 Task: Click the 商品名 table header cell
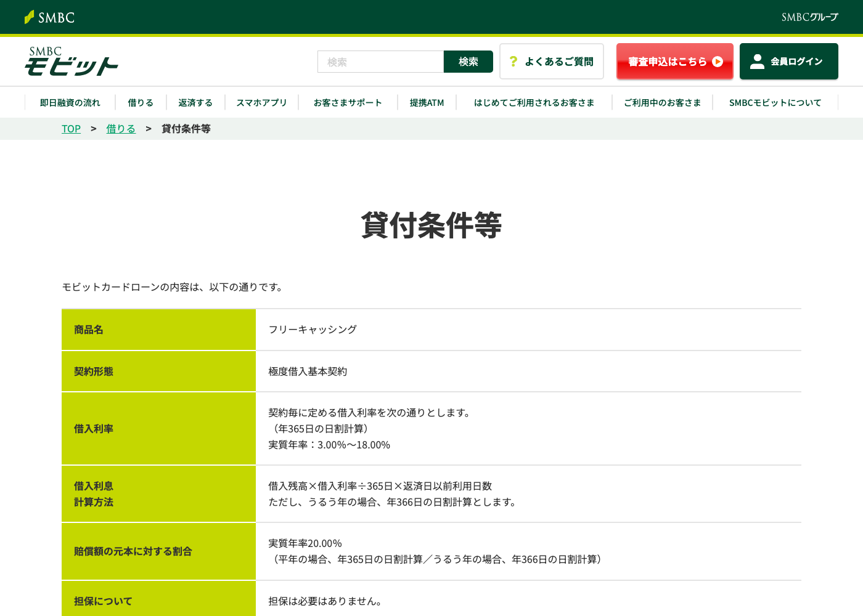tap(158, 330)
